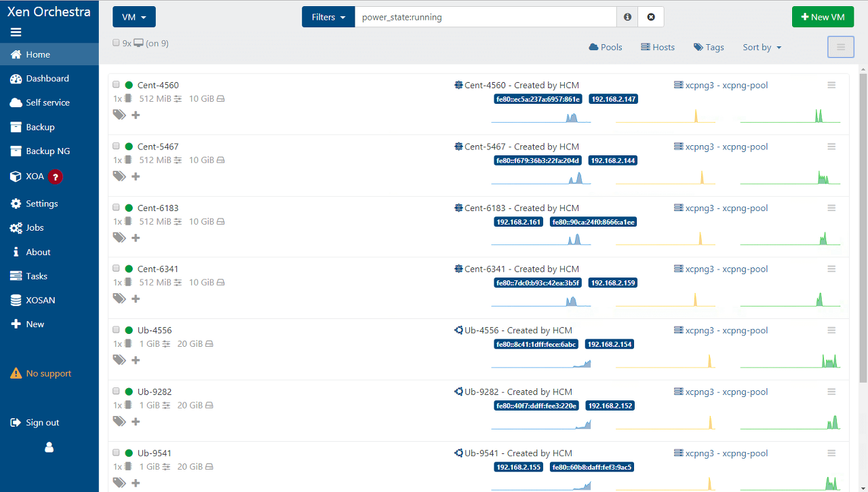This screenshot has height=492, width=868.
Task: Open Self service in the sidebar
Action: 50,102
